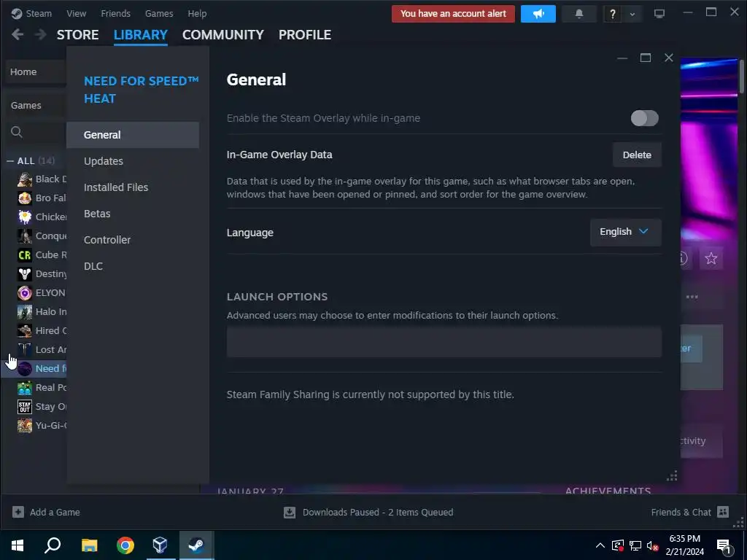
Task: Select the Destiny game icon
Action: point(25,274)
